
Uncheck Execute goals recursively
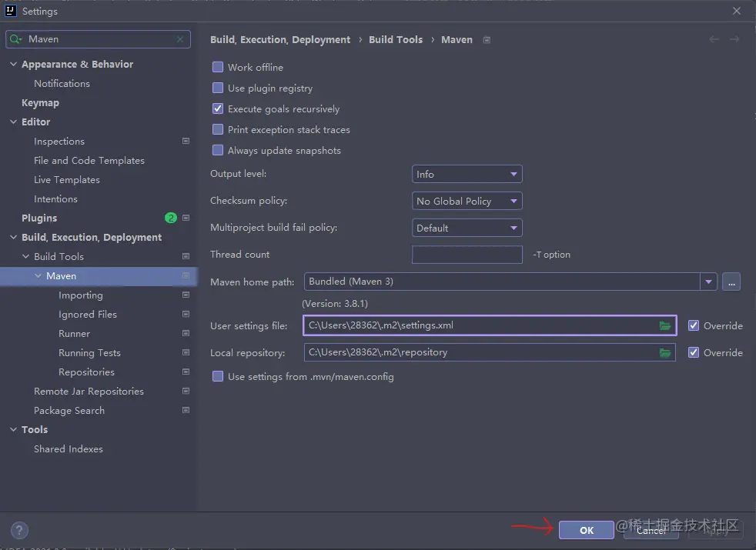point(218,108)
